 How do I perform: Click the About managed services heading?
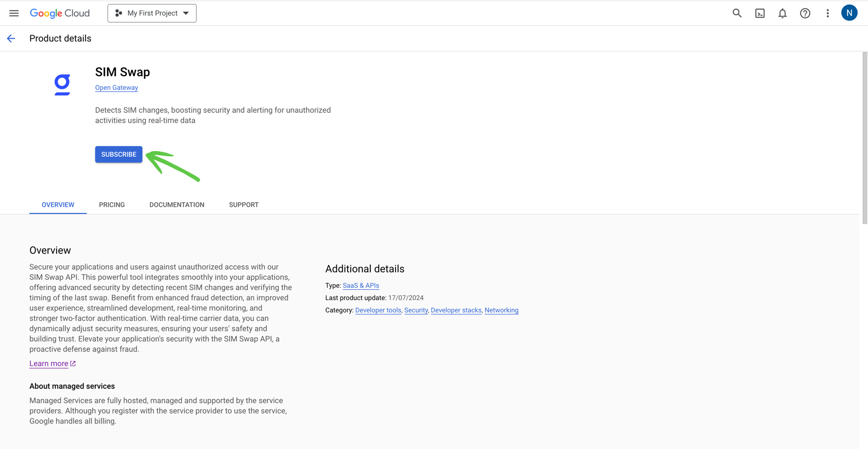pos(72,386)
